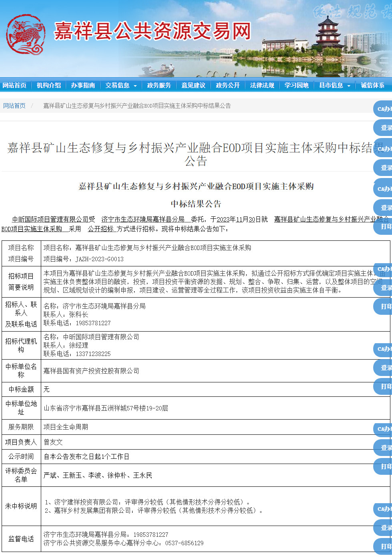Click the winning bidder 嘉祥县国有资产投资控股有限公司
392x558 pixels.
[x=92, y=371]
